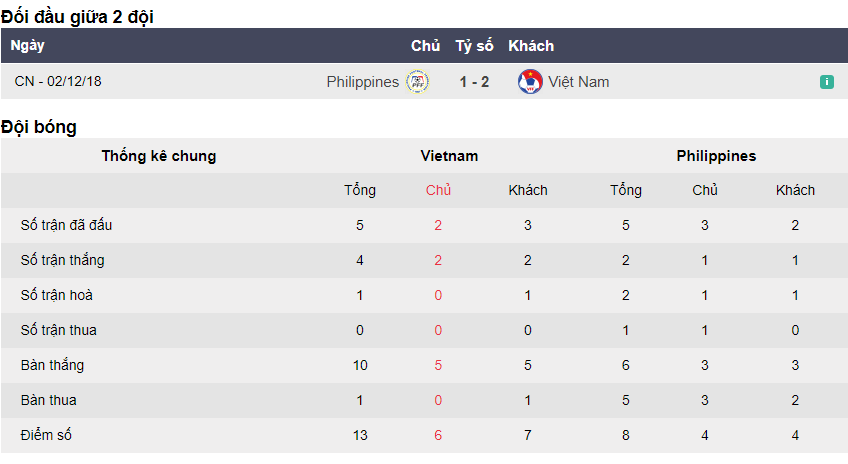Open the Philippines team link

point(362,82)
